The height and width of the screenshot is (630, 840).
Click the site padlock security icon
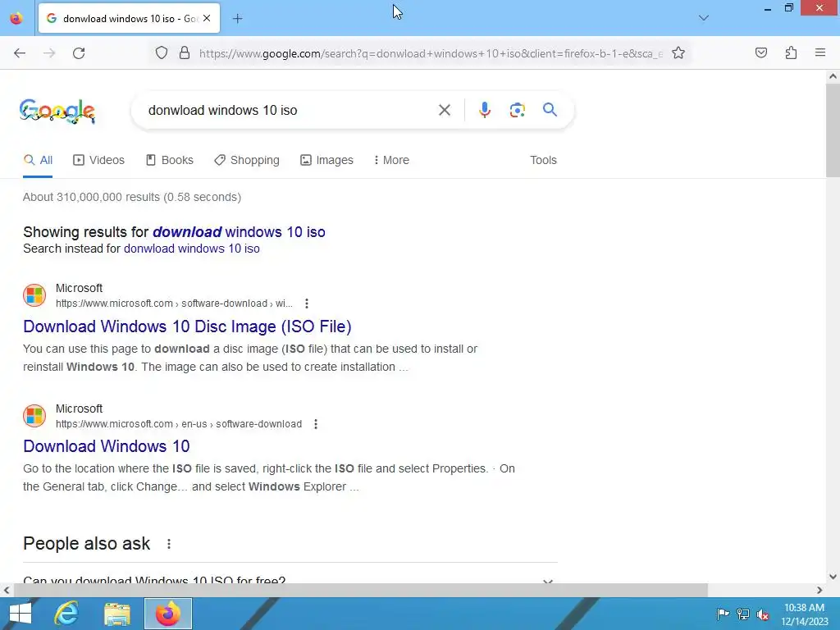185,53
